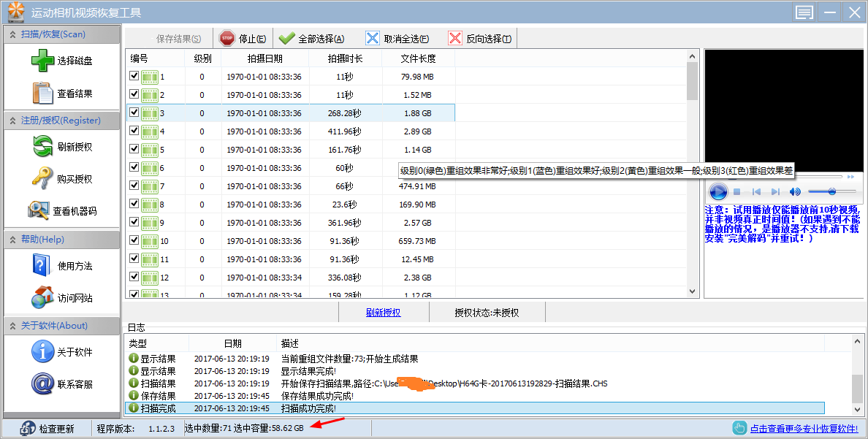Sort by the 级别 column header
The image size is (868, 439).
point(202,58)
